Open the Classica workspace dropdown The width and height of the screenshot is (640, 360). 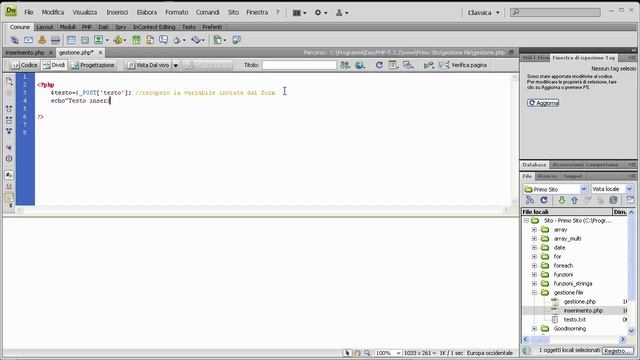pyautogui.click(x=483, y=13)
